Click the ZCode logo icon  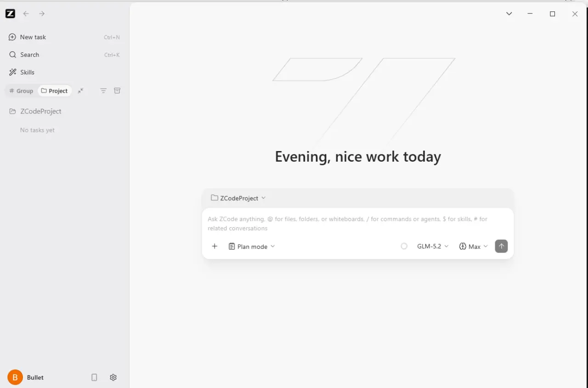click(x=10, y=14)
